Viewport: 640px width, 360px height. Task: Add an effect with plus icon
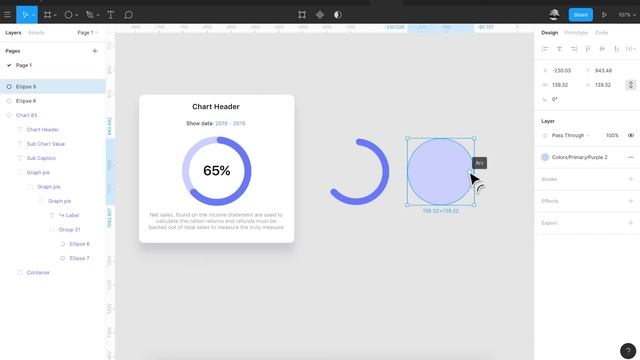(631, 201)
